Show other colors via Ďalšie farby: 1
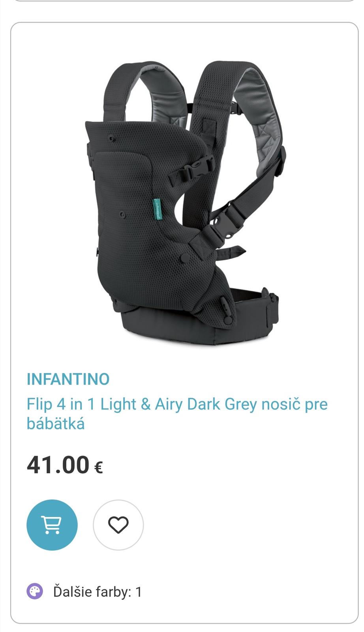Screen dimensions: 364x632 coord(97,592)
